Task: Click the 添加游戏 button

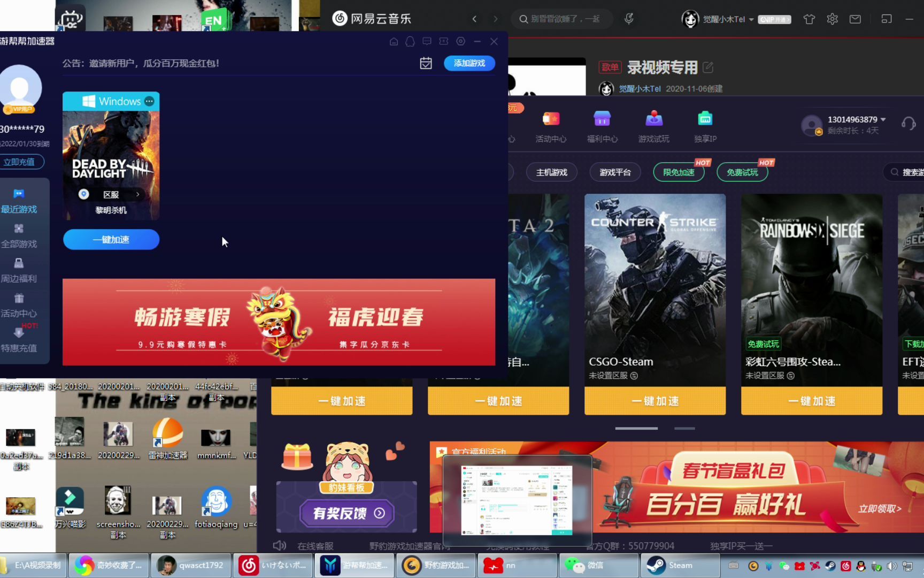Action: pyautogui.click(x=469, y=63)
